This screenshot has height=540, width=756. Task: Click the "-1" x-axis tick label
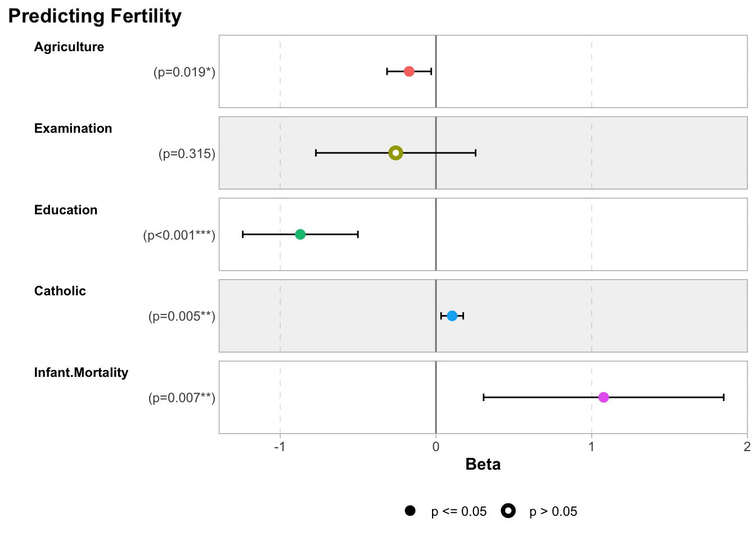(280, 447)
